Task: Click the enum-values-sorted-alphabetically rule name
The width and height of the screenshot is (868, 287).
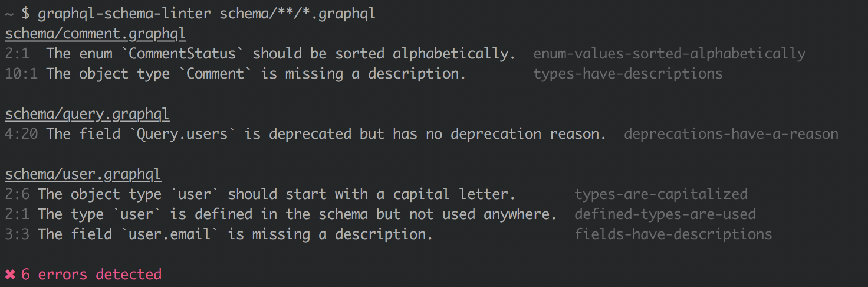Action: tap(669, 54)
